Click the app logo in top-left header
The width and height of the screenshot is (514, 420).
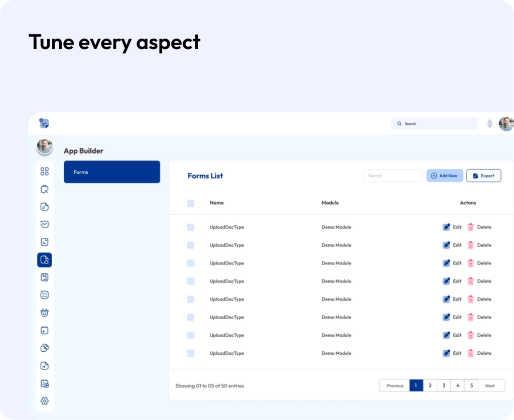coord(44,123)
